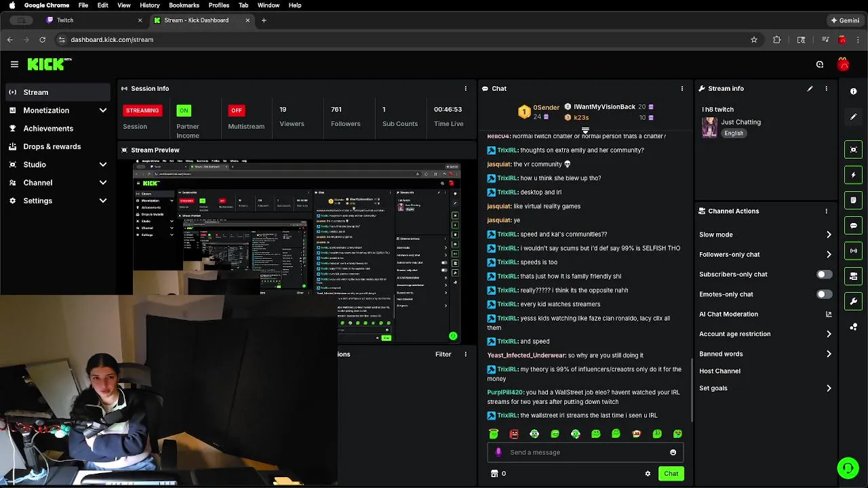Viewport: 868px width, 488px height.
Task: Reload the page
Action: pos(42,40)
